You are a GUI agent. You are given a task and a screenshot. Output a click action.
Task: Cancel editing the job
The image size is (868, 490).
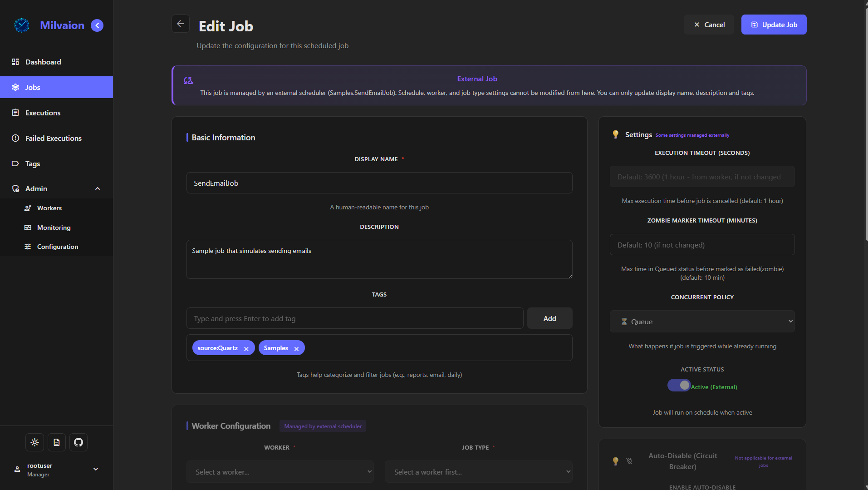pyautogui.click(x=708, y=25)
